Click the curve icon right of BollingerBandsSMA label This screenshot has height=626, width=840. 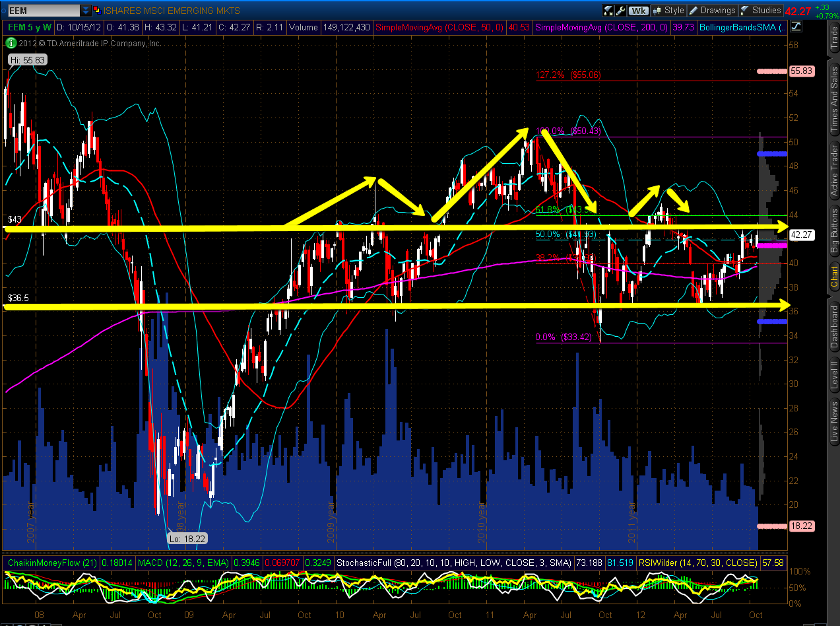tap(796, 27)
